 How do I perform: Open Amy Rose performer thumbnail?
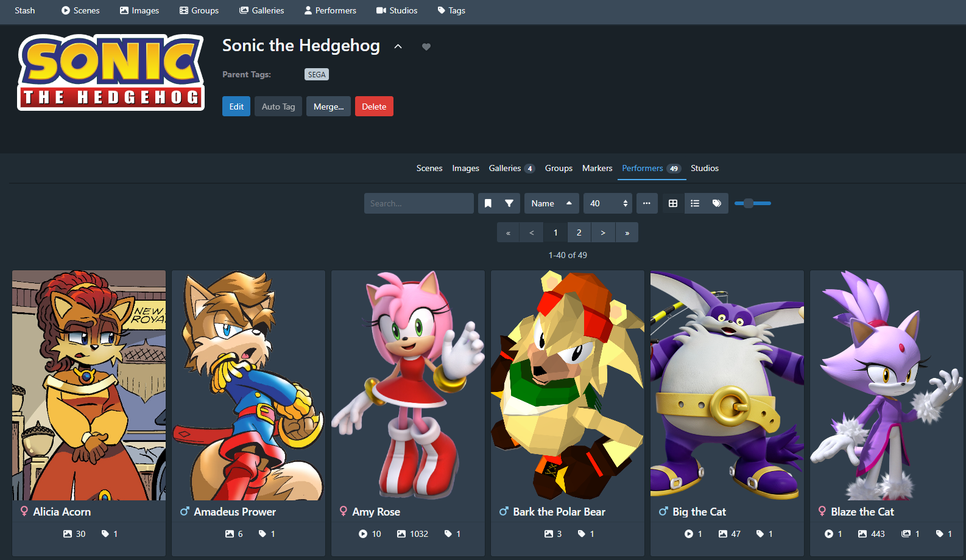(x=408, y=385)
